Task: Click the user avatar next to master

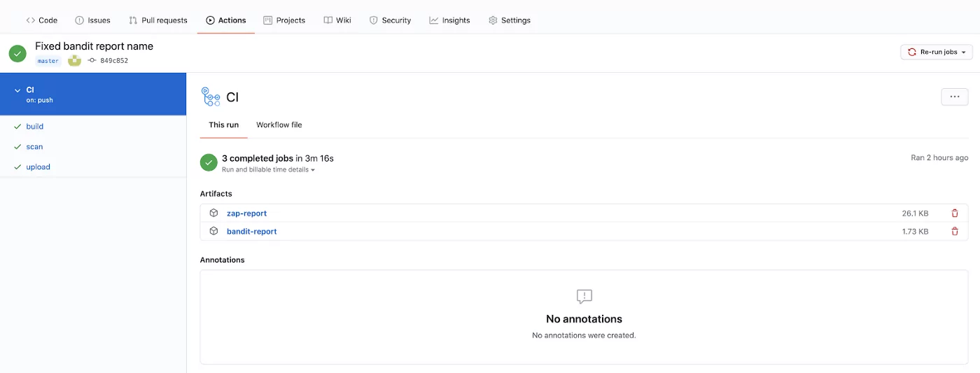Action: 74,61
